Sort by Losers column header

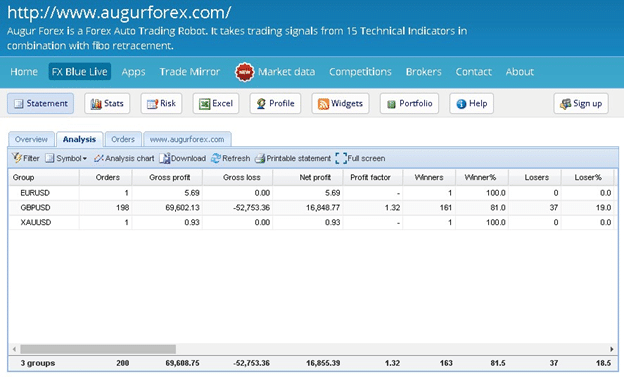pyautogui.click(x=535, y=178)
